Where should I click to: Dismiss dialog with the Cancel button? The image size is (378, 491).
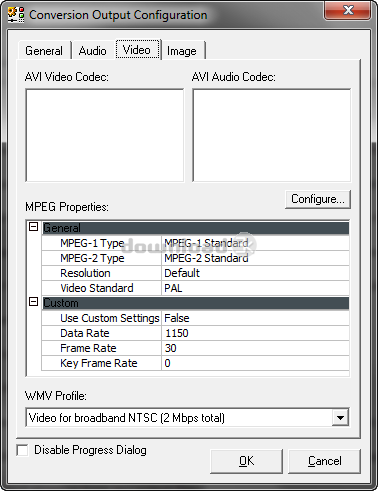pyautogui.click(x=324, y=461)
